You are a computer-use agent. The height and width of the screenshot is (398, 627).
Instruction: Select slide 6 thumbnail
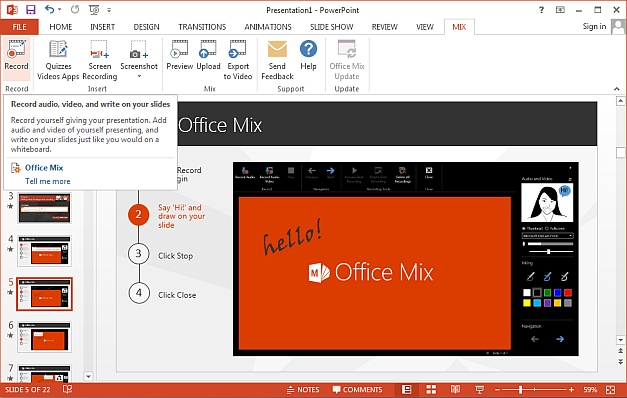click(x=44, y=337)
